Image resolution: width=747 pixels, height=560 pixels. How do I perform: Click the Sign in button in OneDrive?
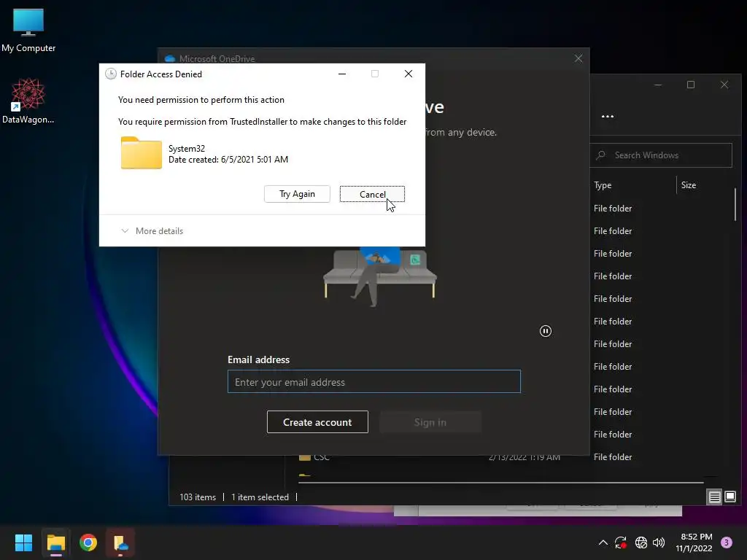coord(430,422)
